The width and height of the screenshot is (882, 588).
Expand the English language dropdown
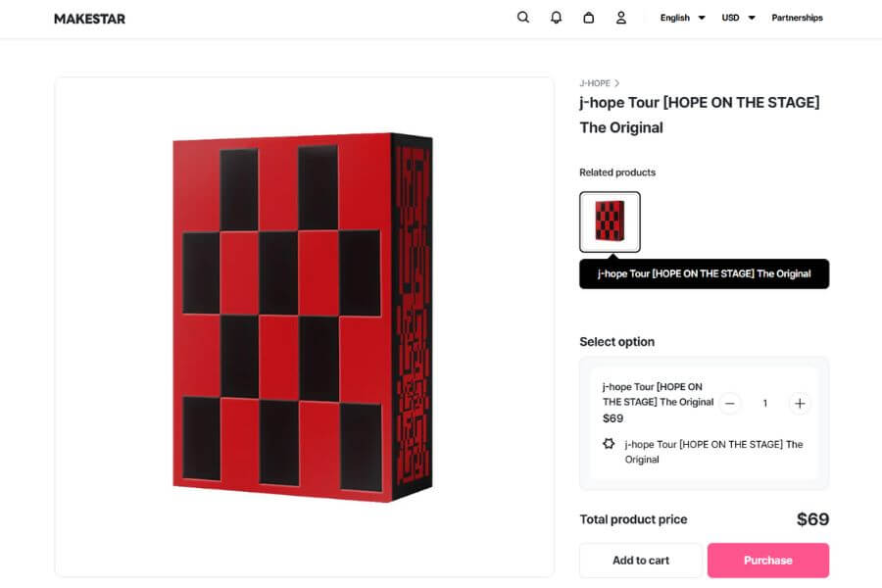(682, 18)
